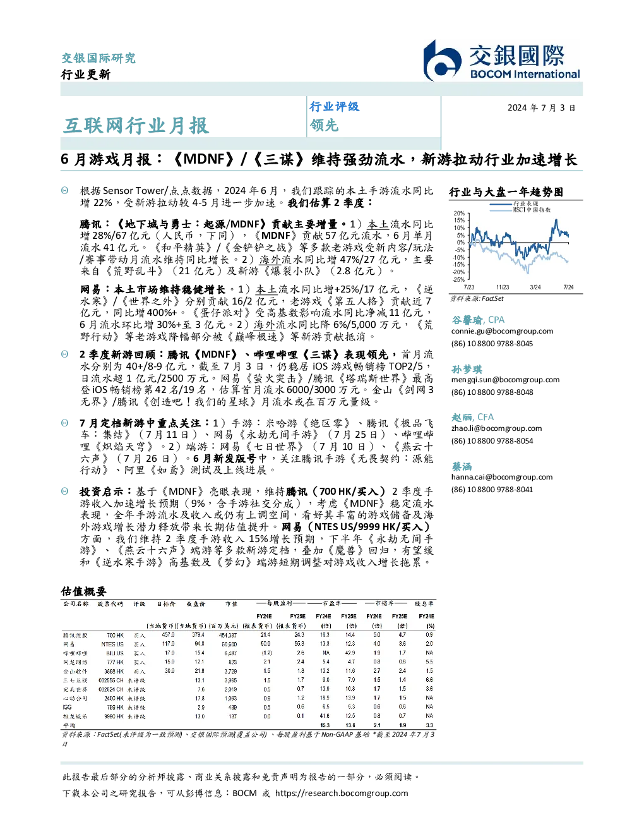Click the disclaimer line starting 此报告最后部分
Viewport: 644px width, 834px height.
coord(241,777)
